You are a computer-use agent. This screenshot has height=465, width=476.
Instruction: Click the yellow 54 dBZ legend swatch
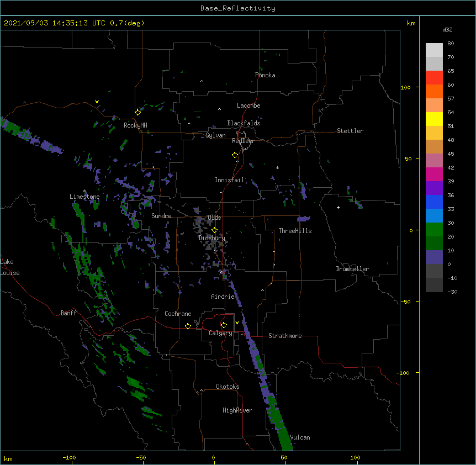tap(434, 119)
